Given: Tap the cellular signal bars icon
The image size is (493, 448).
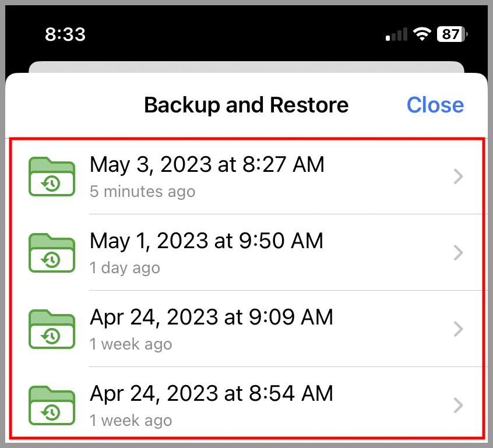Looking at the screenshot, I should click(x=396, y=34).
